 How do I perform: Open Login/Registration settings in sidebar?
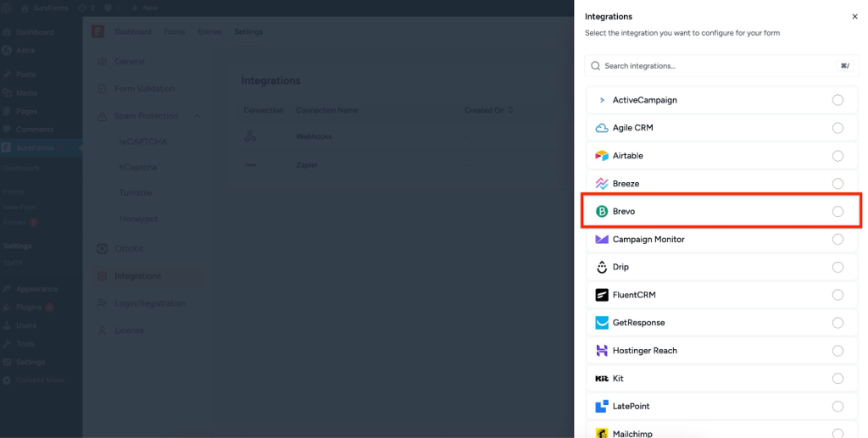[x=150, y=303]
